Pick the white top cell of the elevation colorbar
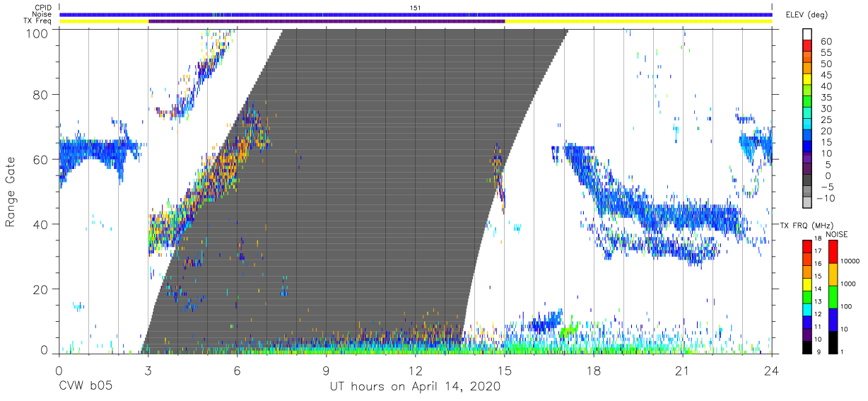This screenshot has width=868, height=401. point(809,34)
